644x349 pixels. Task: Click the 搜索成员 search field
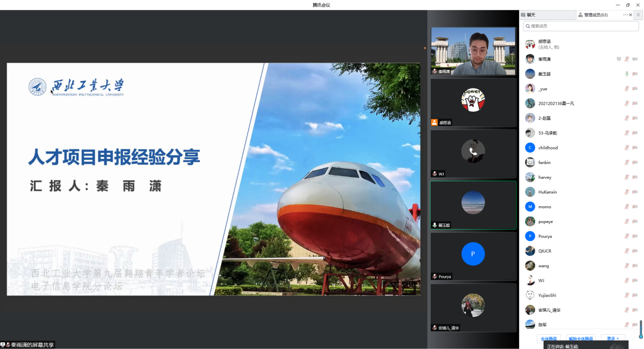581,26
